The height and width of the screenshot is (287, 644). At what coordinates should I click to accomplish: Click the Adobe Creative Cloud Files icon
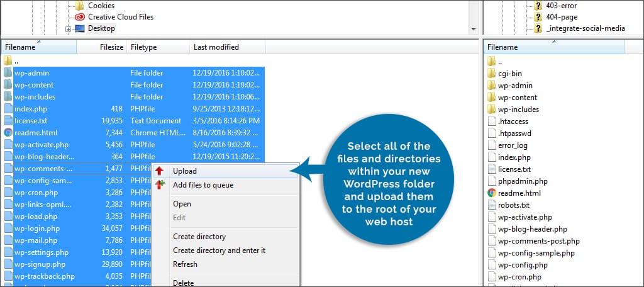click(x=80, y=17)
